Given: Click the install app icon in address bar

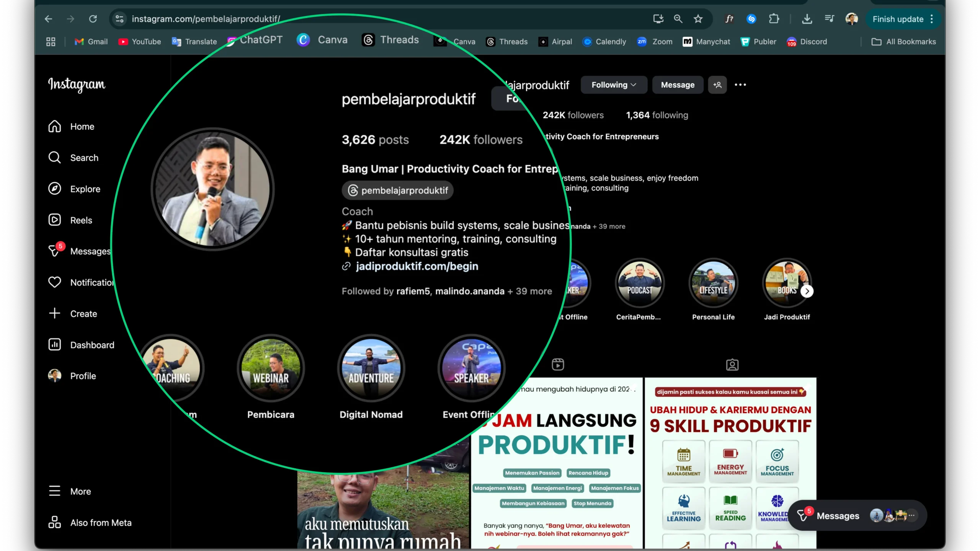Looking at the screenshot, I should pos(658,19).
